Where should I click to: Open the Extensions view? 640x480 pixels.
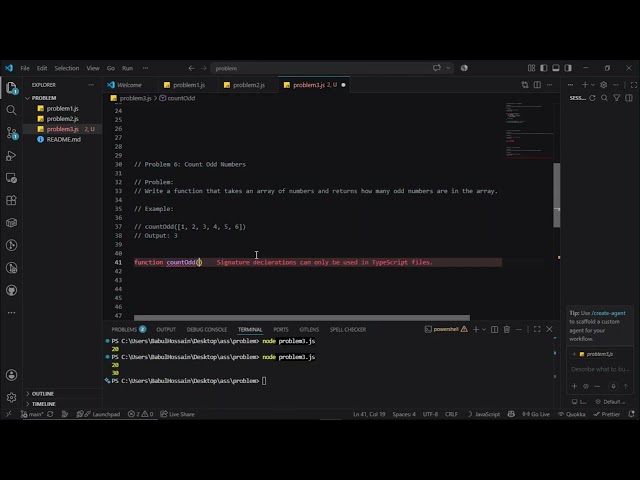point(11,200)
